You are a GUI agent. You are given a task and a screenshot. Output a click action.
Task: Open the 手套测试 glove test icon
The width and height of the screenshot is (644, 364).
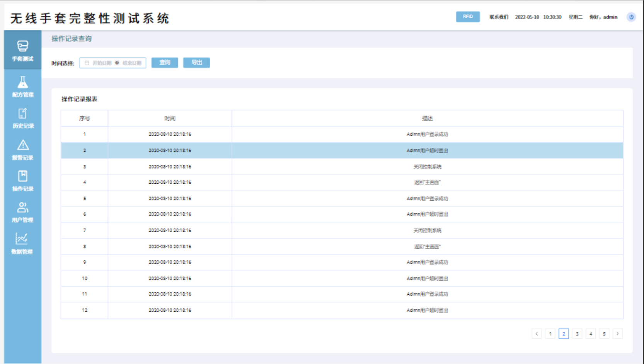pos(22,46)
